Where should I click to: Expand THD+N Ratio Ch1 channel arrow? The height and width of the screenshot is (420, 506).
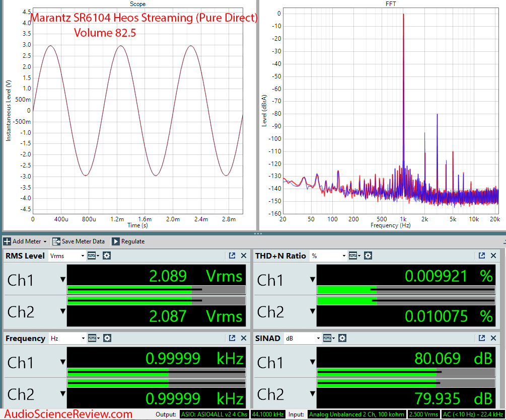coord(312,280)
